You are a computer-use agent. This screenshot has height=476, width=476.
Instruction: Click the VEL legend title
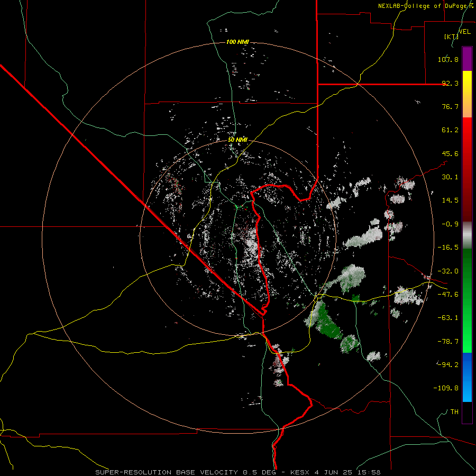(464, 32)
